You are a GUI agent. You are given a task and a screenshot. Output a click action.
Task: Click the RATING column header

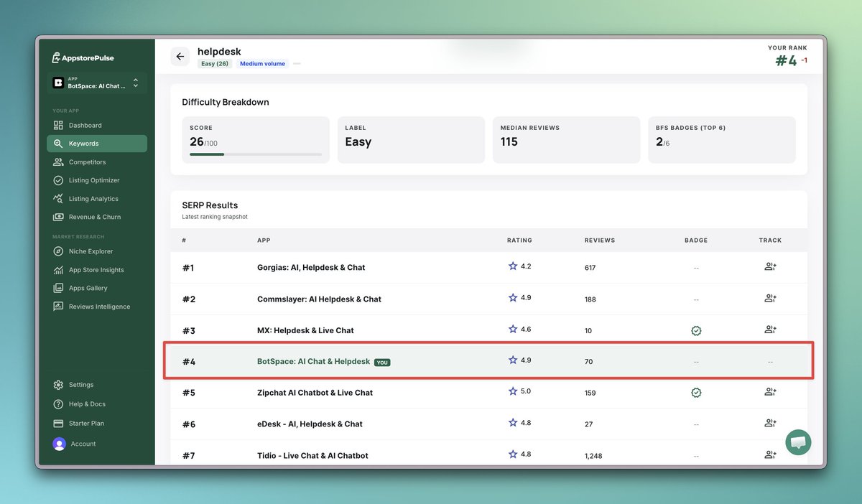point(519,241)
